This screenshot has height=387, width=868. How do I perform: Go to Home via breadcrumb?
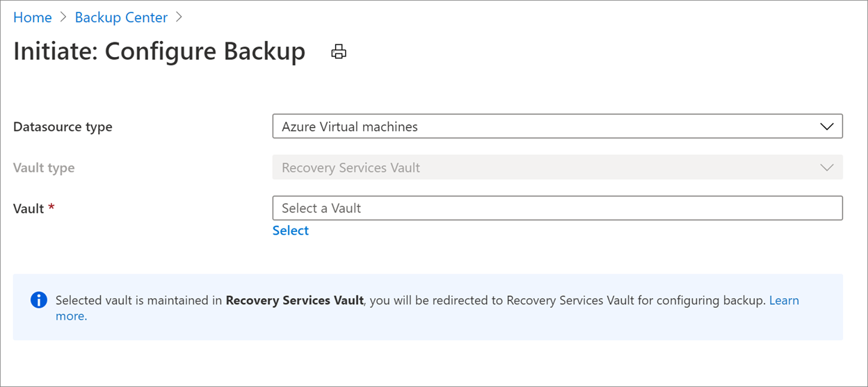click(x=33, y=17)
